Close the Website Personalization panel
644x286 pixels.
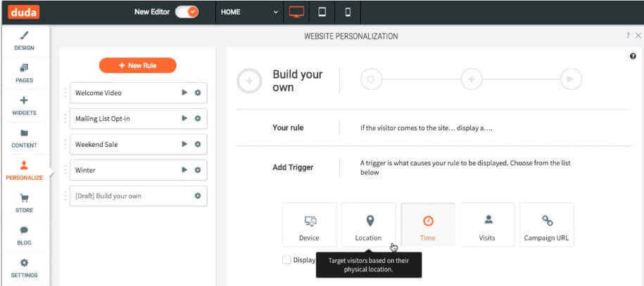tap(638, 35)
